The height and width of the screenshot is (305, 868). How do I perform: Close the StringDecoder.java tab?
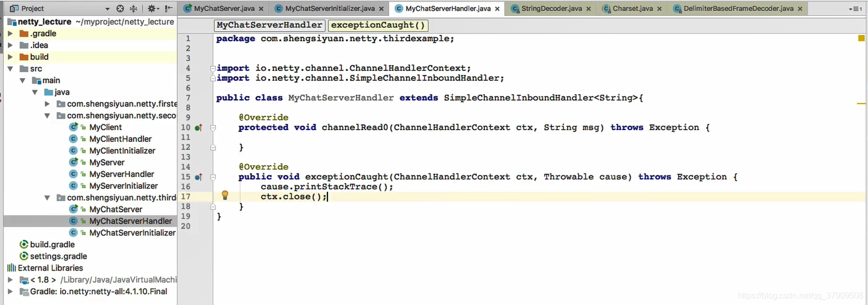[x=588, y=9]
